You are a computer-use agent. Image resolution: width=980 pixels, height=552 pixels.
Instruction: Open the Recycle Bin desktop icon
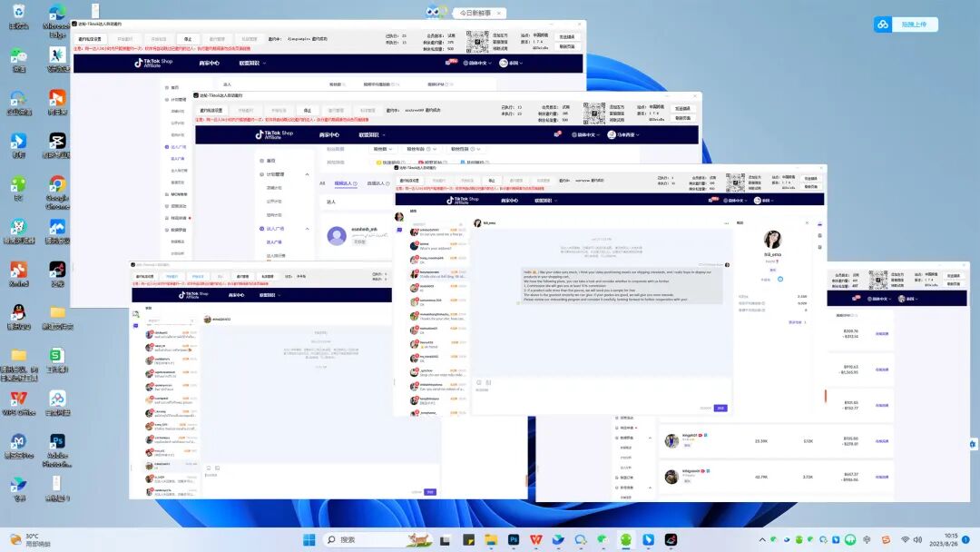pos(19,15)
